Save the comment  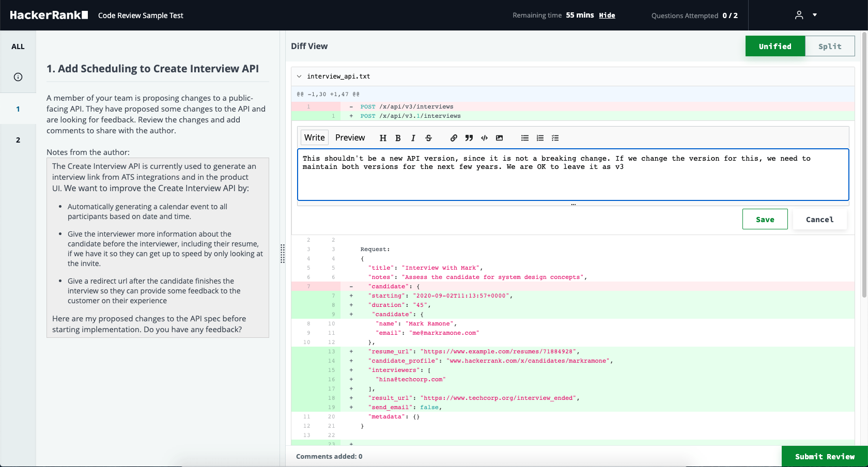point(765,219)
